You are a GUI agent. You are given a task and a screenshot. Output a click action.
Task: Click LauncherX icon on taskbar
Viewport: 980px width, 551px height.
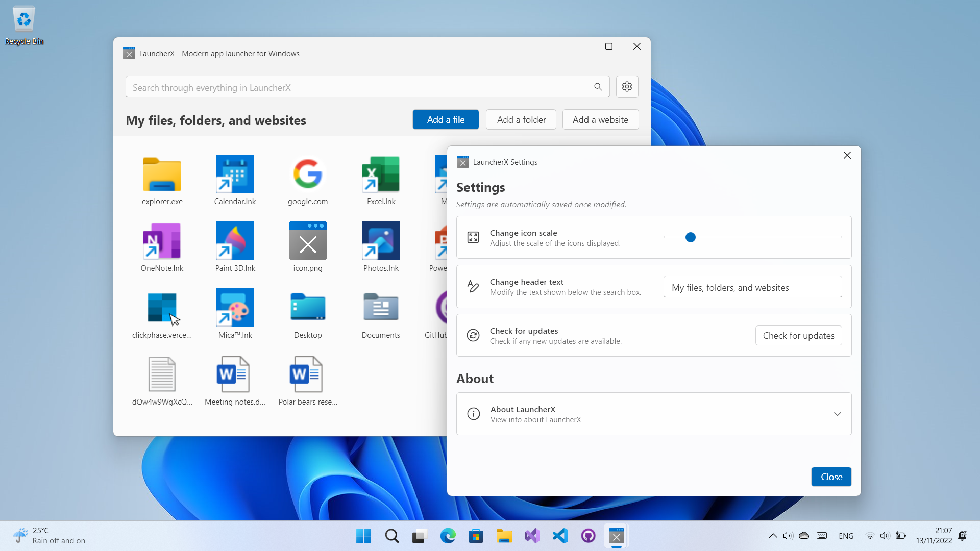(x=616, y=536)
